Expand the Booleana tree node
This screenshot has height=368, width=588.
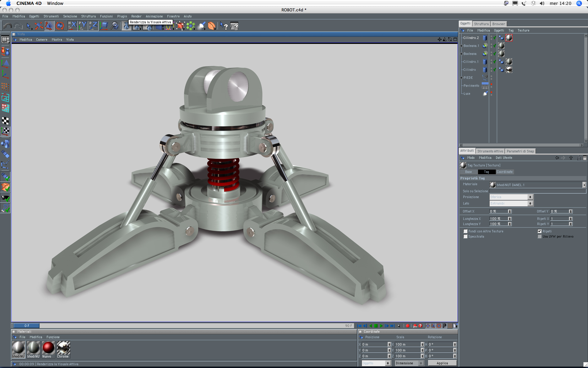point(462,54)
